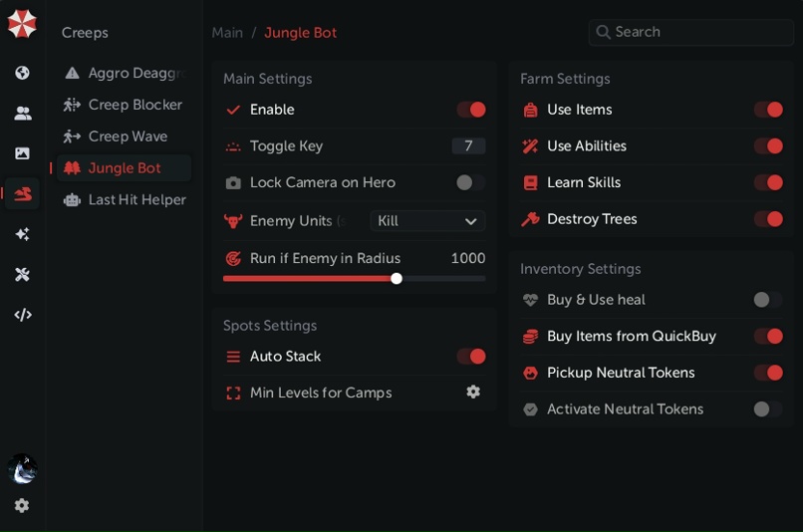Viewport: 803px width, 532px height.
Task: Go to Main in the breadcrumb
Action: [x=227, y=33]
